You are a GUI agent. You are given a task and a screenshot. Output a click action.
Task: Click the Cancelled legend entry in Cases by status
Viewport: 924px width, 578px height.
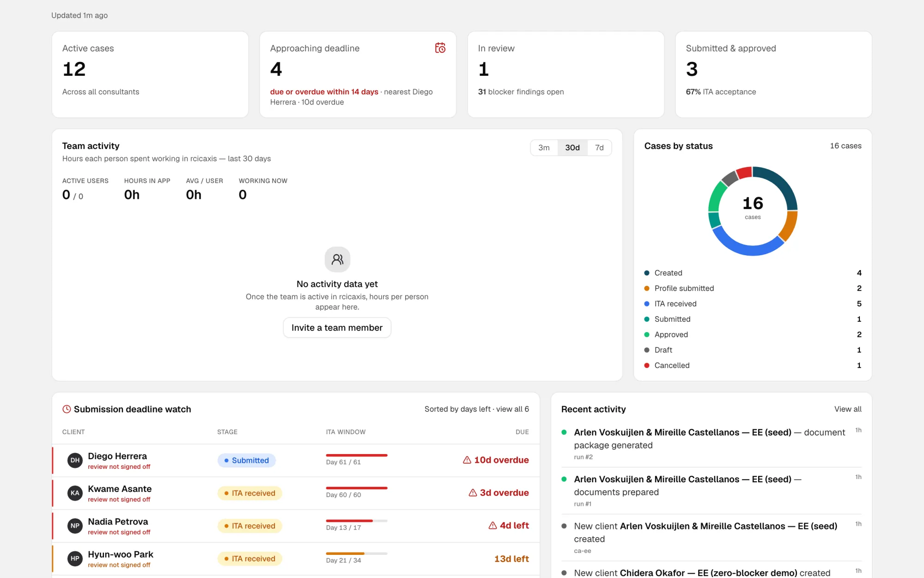[753, 365]
